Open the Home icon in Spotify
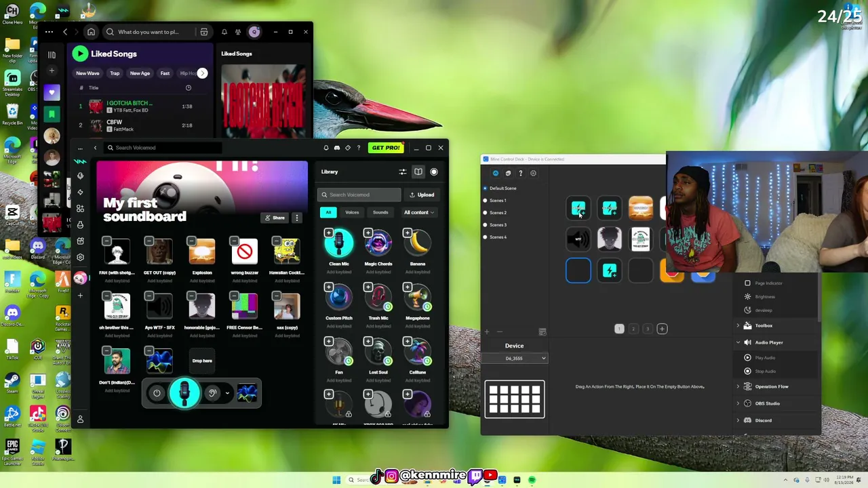The image size is (868, 488). (91, 32)
